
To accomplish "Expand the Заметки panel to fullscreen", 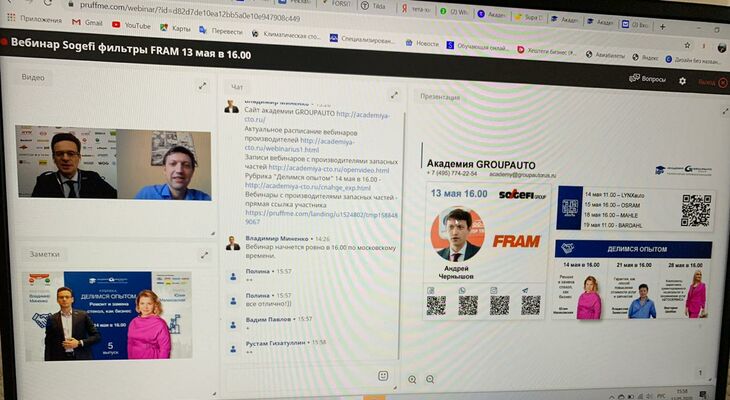I will click(204, 255).
